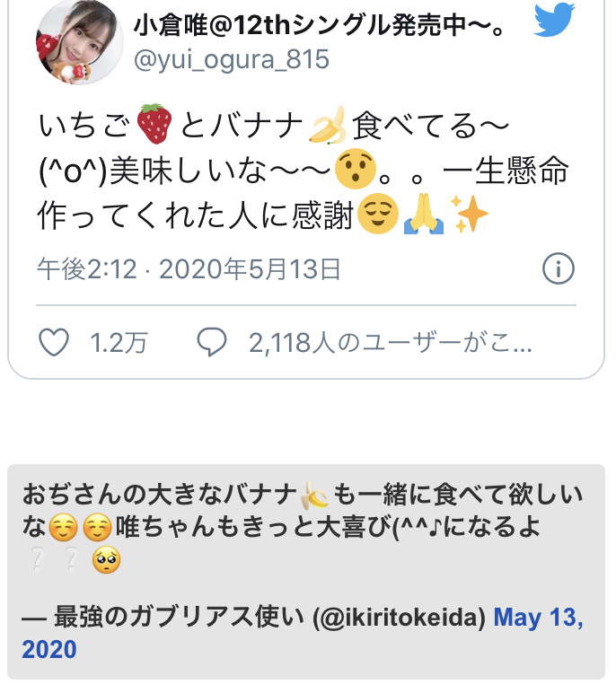Click the 最強のガブリアス使い (@ikiritokeida) attribution

coord(269,617)
